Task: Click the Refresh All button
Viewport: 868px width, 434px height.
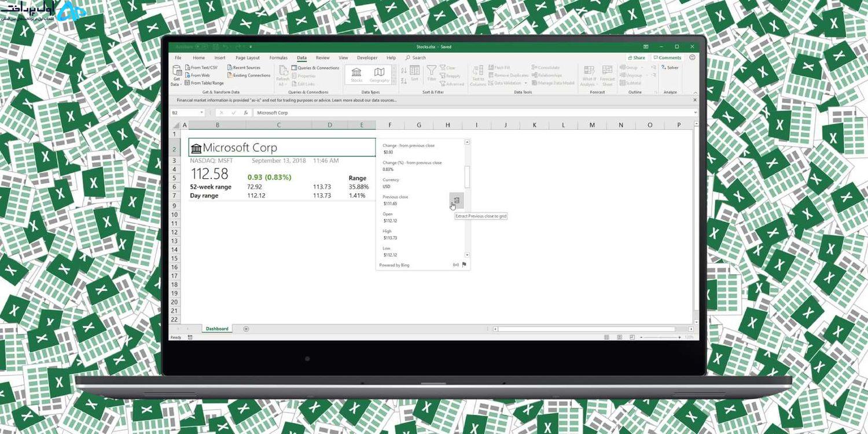Action: point(282,75)
